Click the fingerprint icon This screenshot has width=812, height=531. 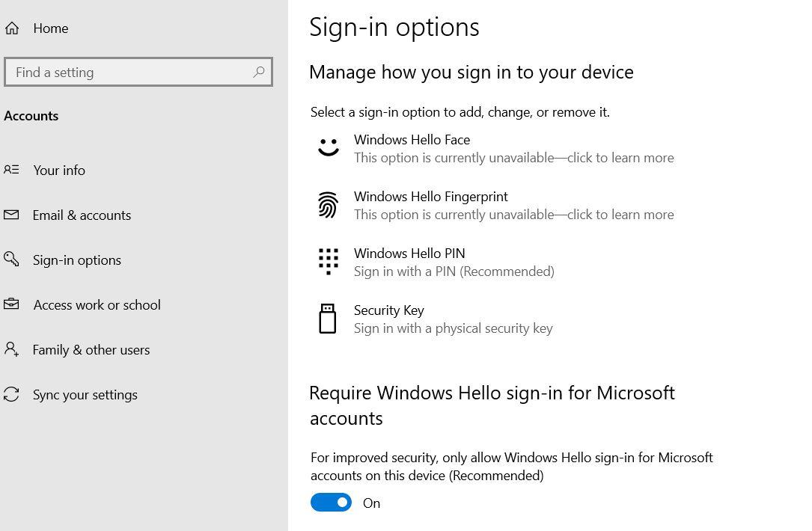pyautogui.click(x=328, y=205)
